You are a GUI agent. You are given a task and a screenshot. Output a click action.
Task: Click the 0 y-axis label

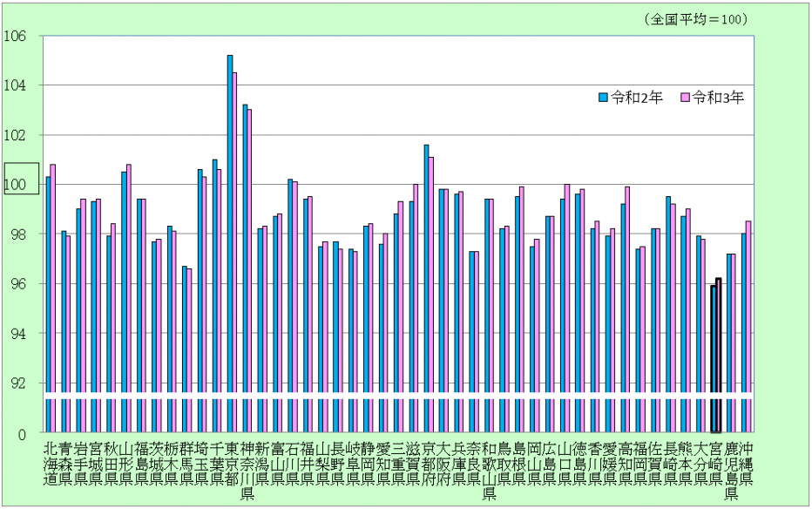click(22, 435)
